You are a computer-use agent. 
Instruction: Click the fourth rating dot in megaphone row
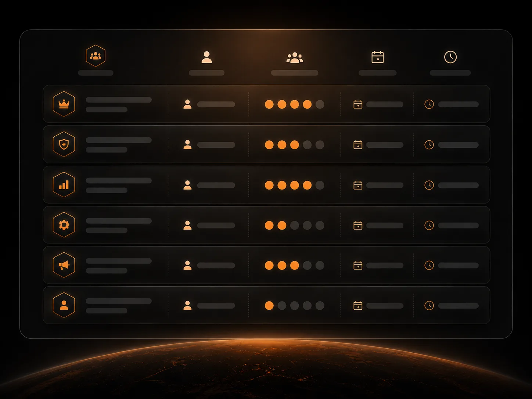(x=307, y=265)
